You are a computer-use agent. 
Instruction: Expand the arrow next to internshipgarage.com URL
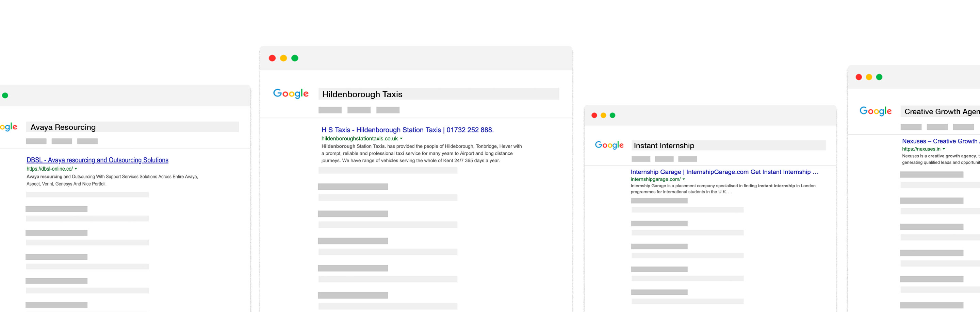point(684,179)
